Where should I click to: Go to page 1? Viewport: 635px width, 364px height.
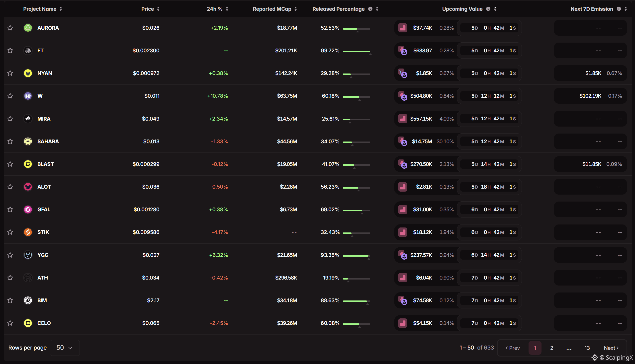coord(535,348)
